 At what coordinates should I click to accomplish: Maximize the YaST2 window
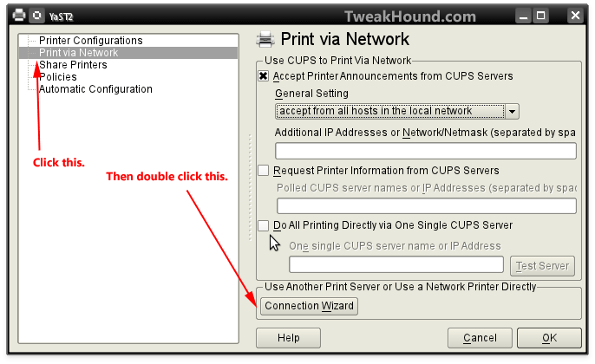(x=540, y=16)
